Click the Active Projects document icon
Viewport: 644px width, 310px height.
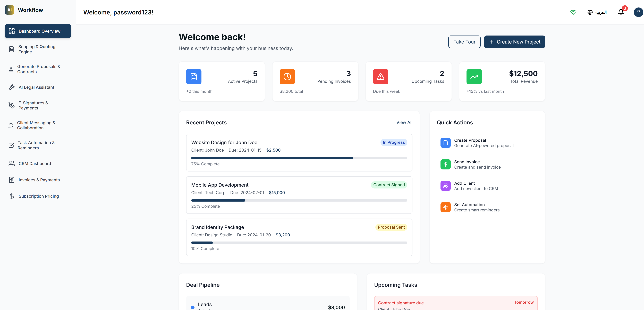(x=193, y=76)
